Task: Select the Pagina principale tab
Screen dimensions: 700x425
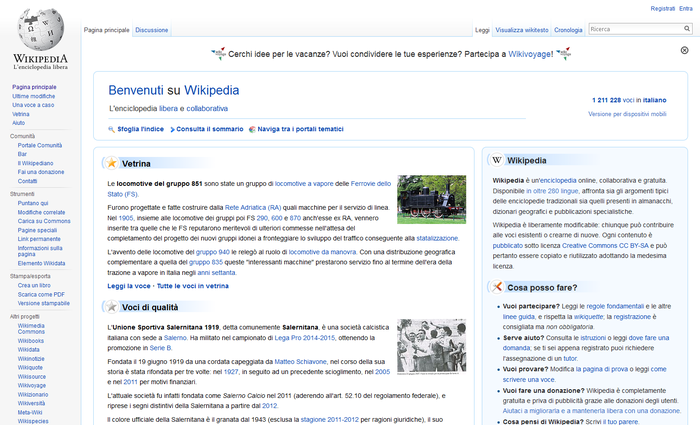Action: (107, 30)
